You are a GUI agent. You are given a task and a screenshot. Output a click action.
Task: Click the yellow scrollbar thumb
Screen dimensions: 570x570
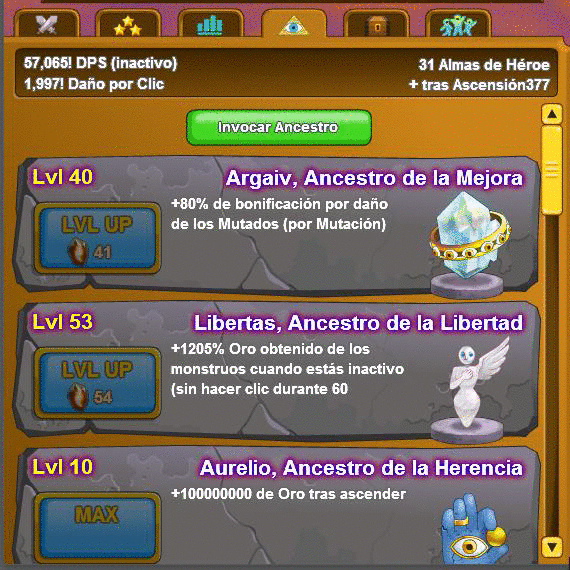tap(552, 170)
